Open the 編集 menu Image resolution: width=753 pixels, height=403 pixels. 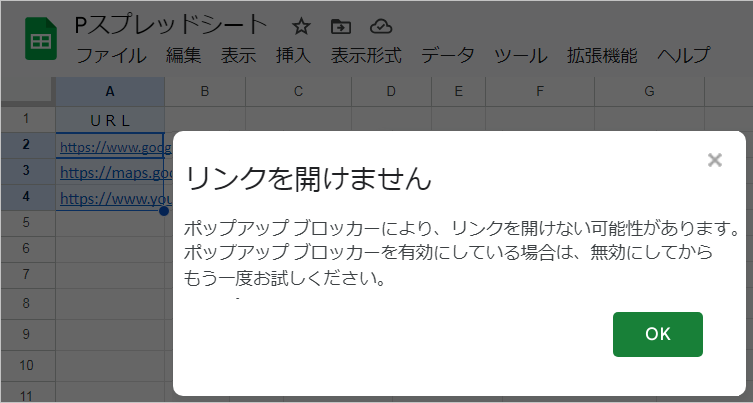tap(184, 55)
